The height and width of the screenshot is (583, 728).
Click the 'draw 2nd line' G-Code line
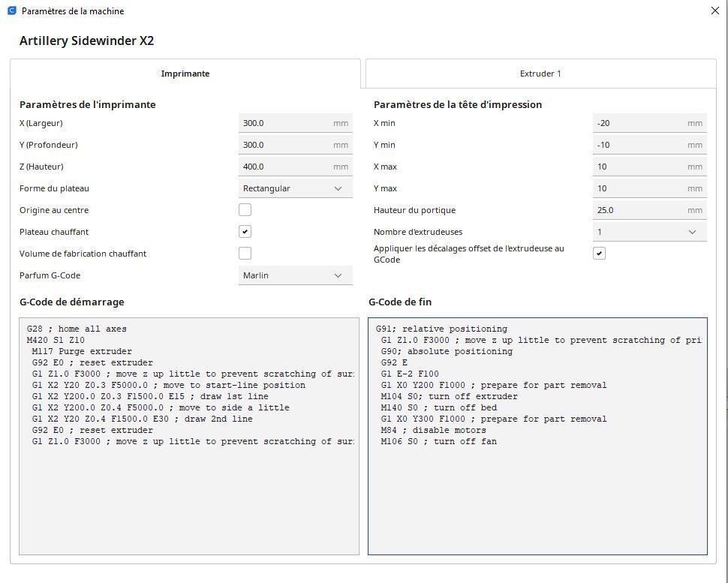(x=142, y=419)
